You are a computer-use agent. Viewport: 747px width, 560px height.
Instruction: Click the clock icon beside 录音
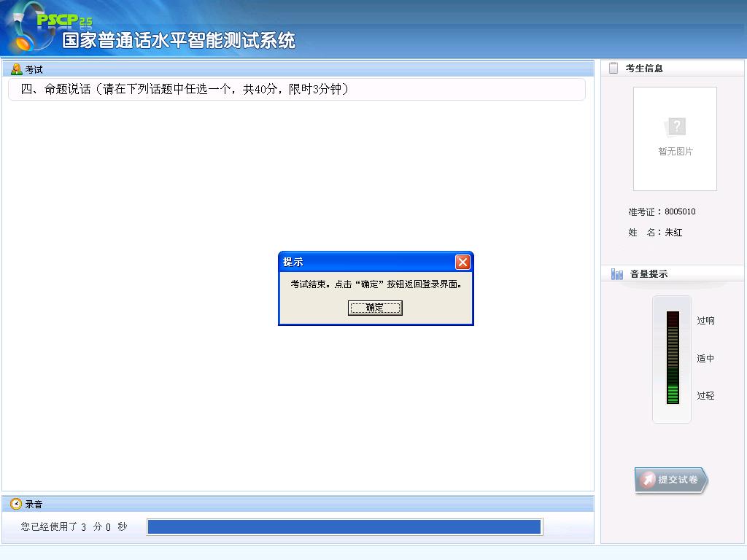[16, 504]
